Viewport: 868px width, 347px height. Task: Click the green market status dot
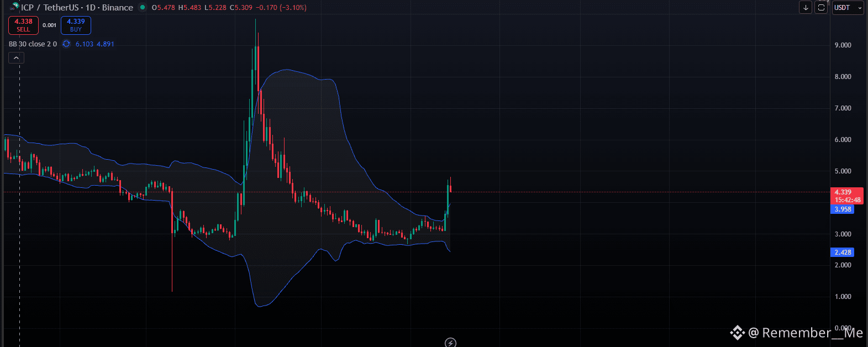[143, 8]
